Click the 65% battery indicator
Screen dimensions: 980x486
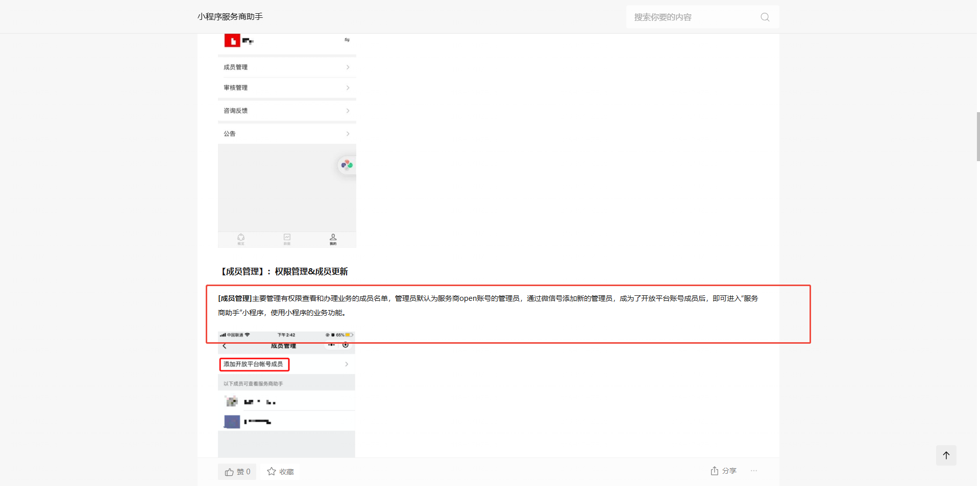tap(344, 335)
